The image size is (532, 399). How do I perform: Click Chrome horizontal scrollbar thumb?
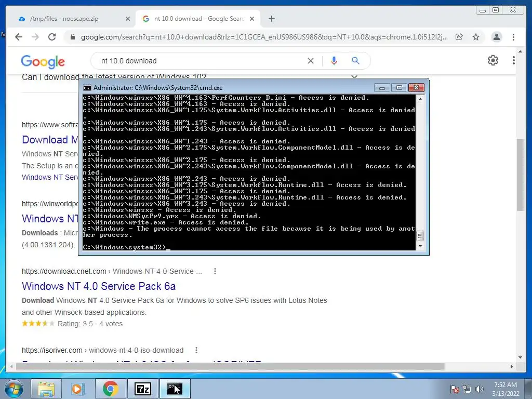pos(231,366)
